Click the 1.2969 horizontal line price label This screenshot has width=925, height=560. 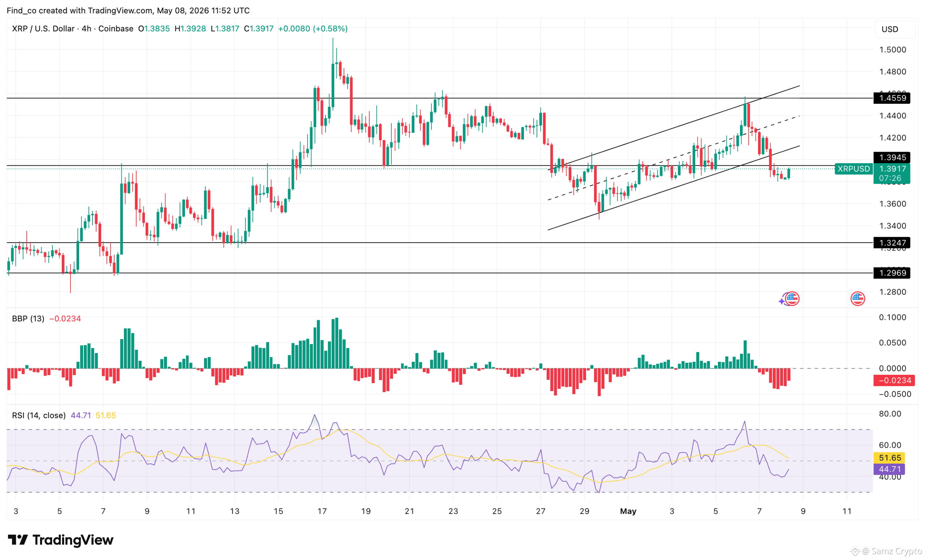tap(892, 273)
